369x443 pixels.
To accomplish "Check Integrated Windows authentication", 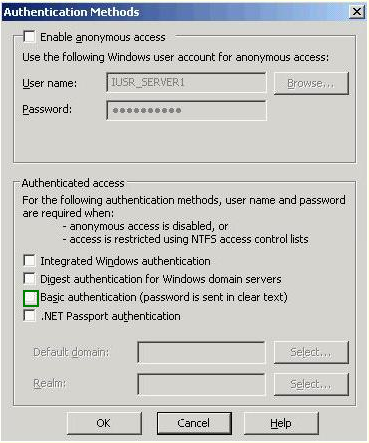I will point(29,260).
